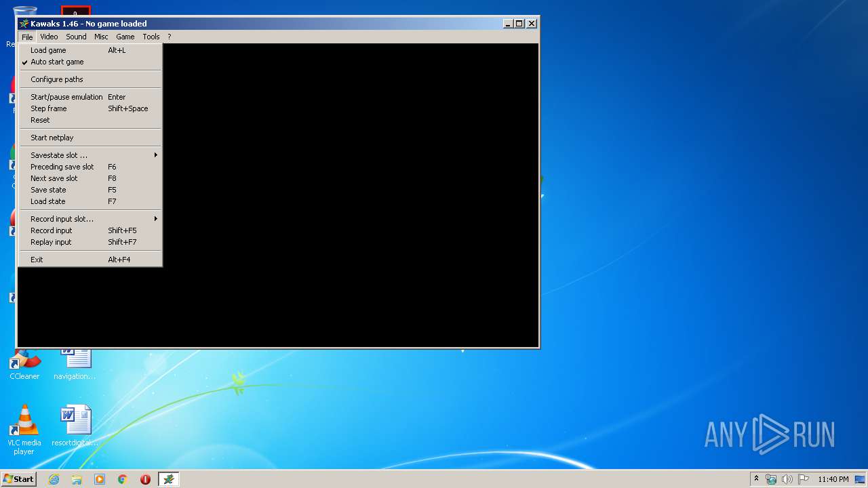Click the Kawaks title bar app icon
868x488 pixels.
pyautogui.click(x=24, y=23)
